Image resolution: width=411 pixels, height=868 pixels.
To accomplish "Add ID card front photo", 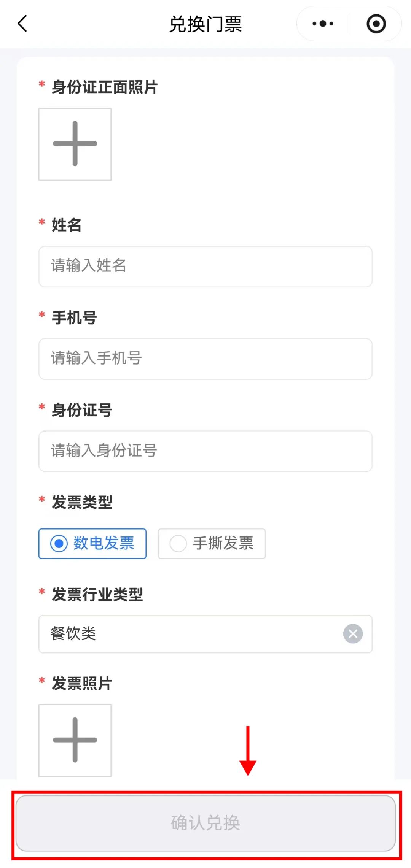I will pyautogui.click(x=75, y=144).
